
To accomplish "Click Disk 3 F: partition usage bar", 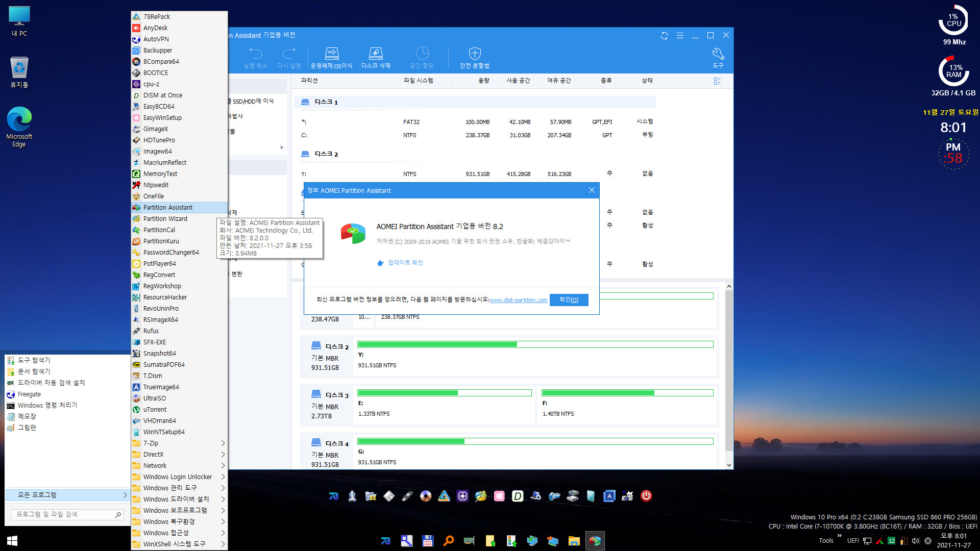I will (627, 393).
